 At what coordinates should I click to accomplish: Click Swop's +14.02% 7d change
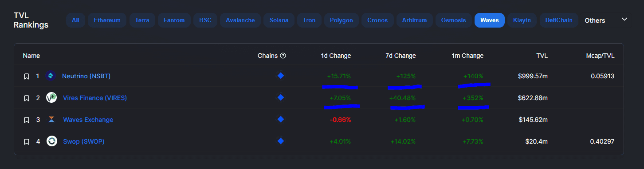[x=403, y=141]
